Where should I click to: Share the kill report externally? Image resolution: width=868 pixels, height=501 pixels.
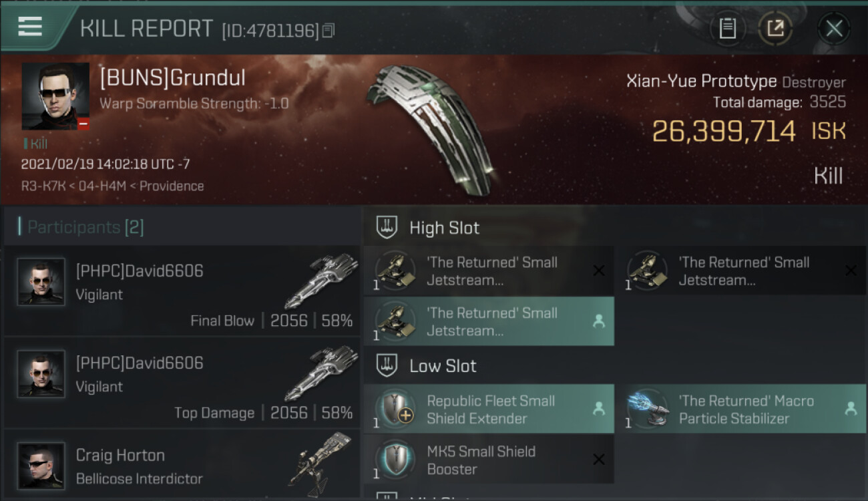[775, 28]
